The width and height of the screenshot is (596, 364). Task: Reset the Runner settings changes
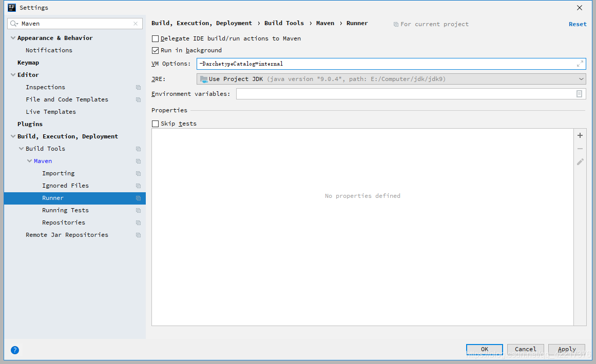coord(578,24)
